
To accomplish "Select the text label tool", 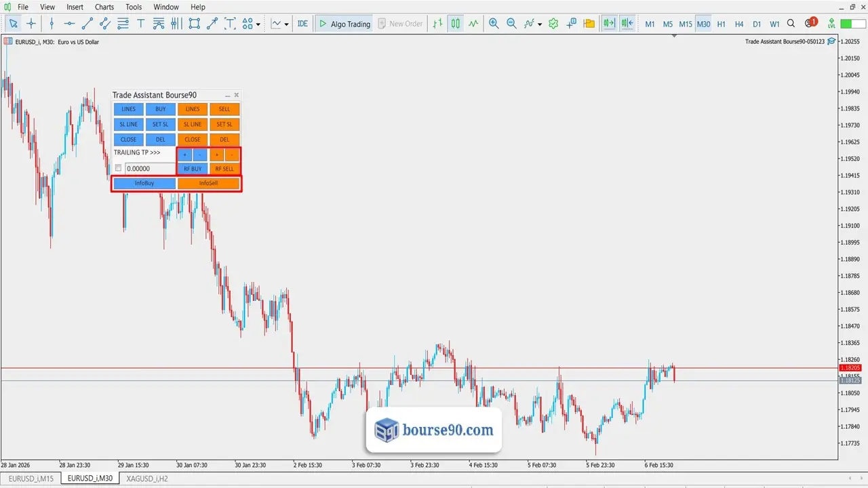I will [x=141, y=24].
